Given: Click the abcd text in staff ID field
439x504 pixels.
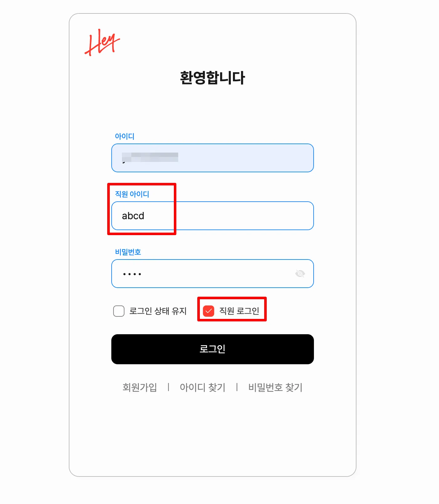Looking at the screenshot, I should pyautogui.click(x=133, y=216).
